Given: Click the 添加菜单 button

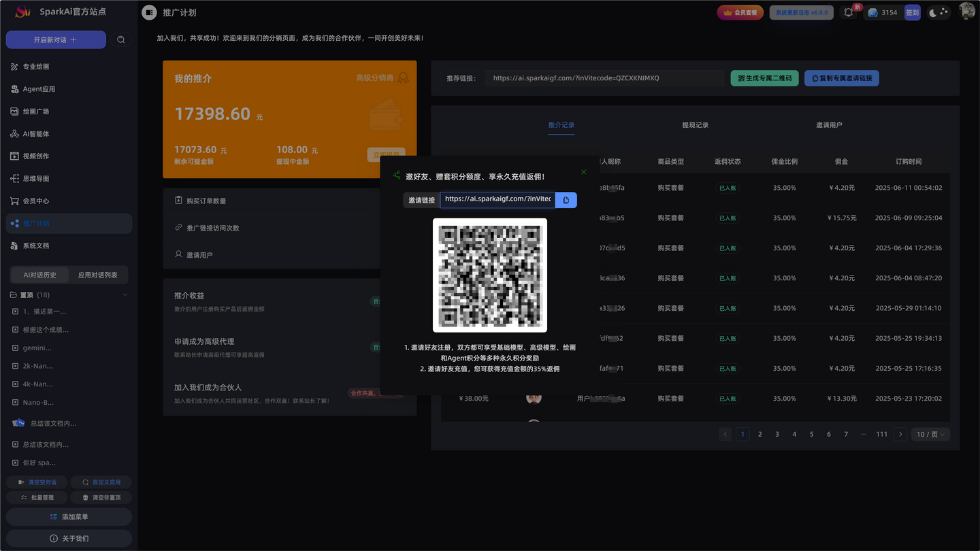Looking at the screenshot, I should [x=69, y=517].
